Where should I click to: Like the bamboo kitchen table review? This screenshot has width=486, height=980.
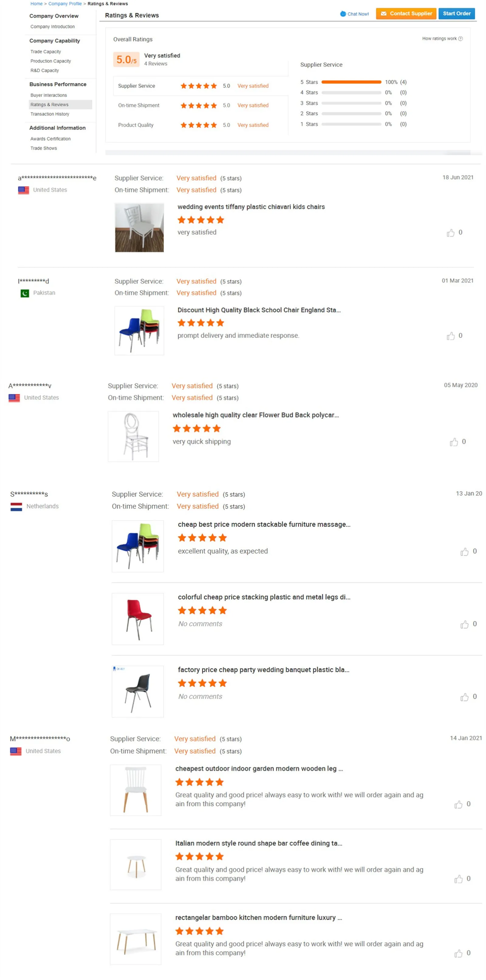point(458,953)
